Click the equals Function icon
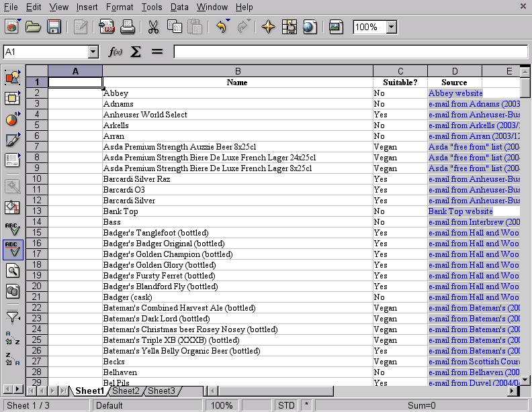 [157, 52]
